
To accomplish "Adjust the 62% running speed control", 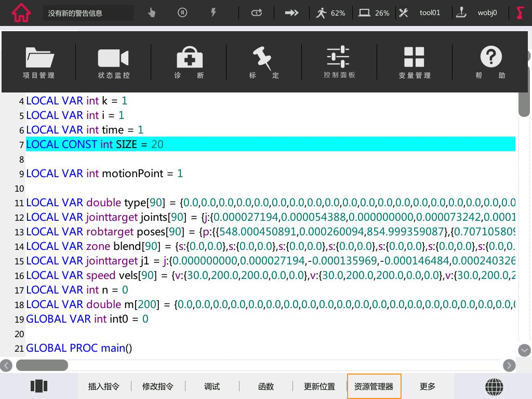I will pos(331,12).
